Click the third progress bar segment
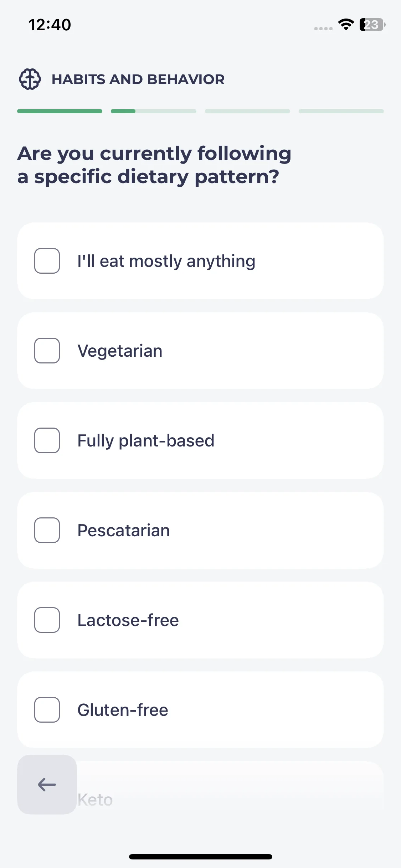Screen dimensions: 401x868 click(x=247, y=111)
